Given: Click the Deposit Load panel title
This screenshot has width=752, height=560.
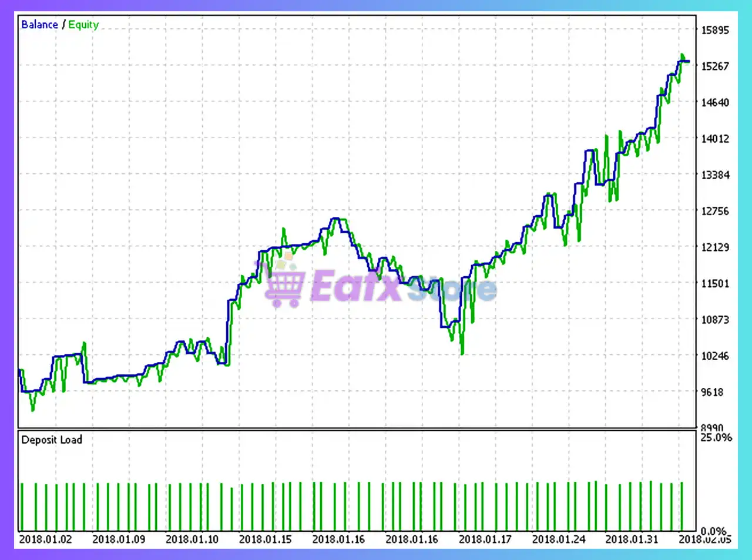Looking at the screenshot, I should click(x=52, y=440).
